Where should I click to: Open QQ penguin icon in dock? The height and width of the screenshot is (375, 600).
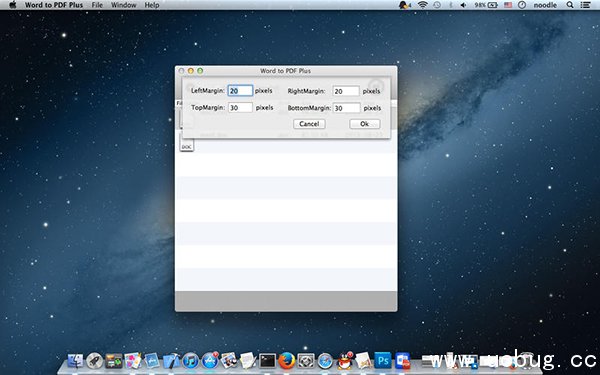[x=345, y=360]
